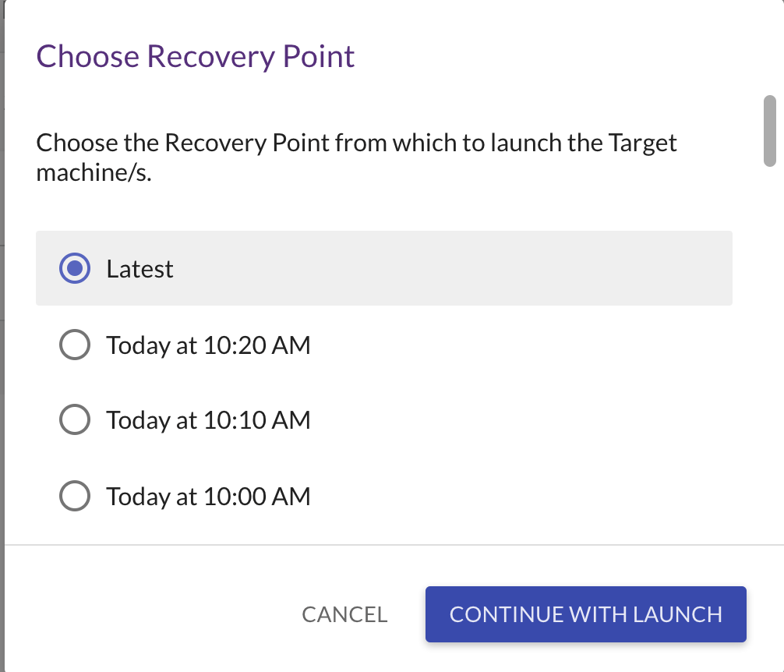Dismiss the dialog using CANCEL
This screenshot has width=784, height=672.
click(344, 614)
